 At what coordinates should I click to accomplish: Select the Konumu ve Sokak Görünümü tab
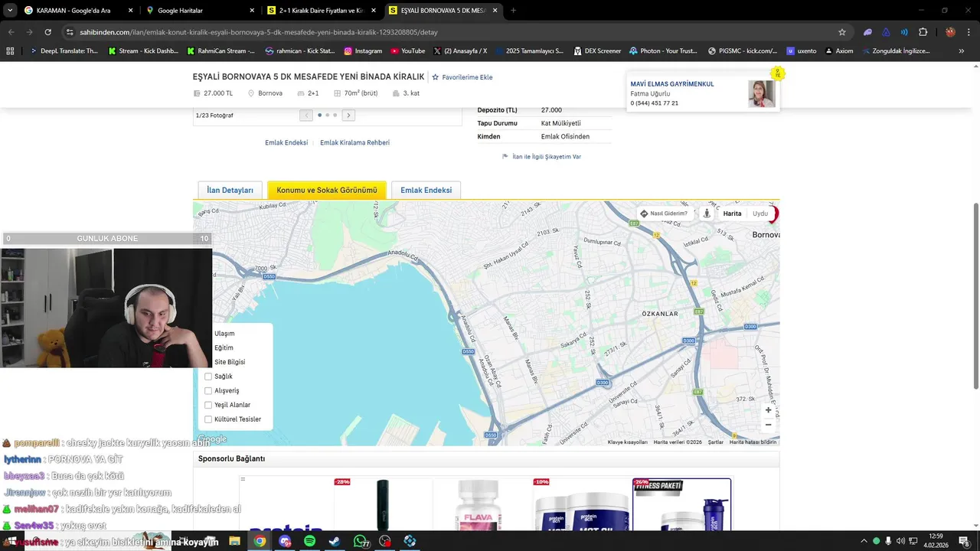click(x=327, y=190)
